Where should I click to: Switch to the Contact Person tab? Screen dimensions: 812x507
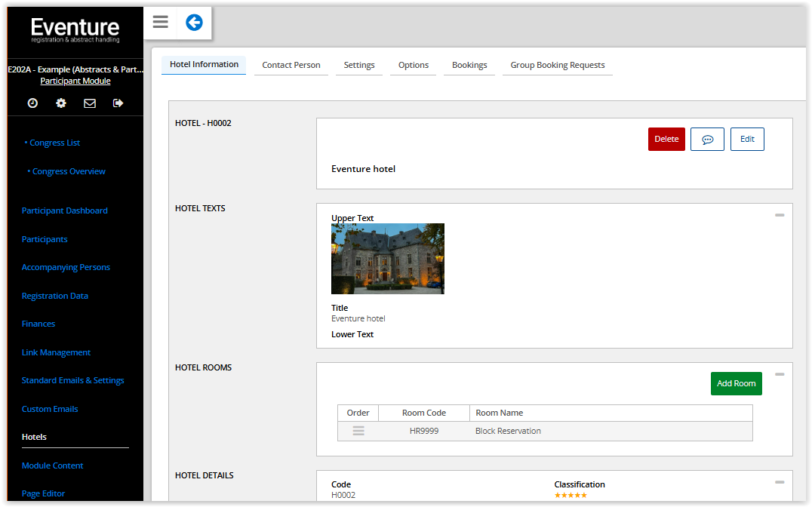coord(291,65)
